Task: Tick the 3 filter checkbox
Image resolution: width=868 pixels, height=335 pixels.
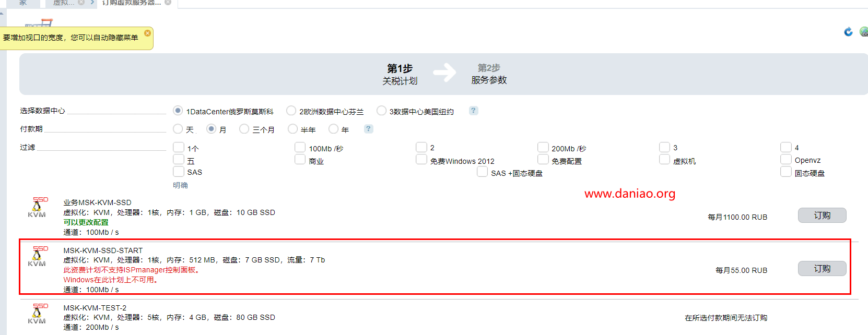Action: (664, 147)
